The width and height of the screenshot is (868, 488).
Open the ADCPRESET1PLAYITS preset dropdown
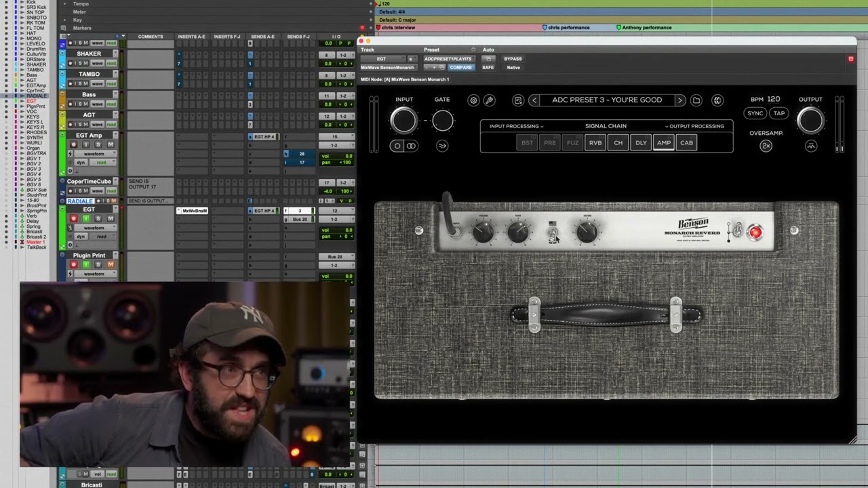pos(448,59)
